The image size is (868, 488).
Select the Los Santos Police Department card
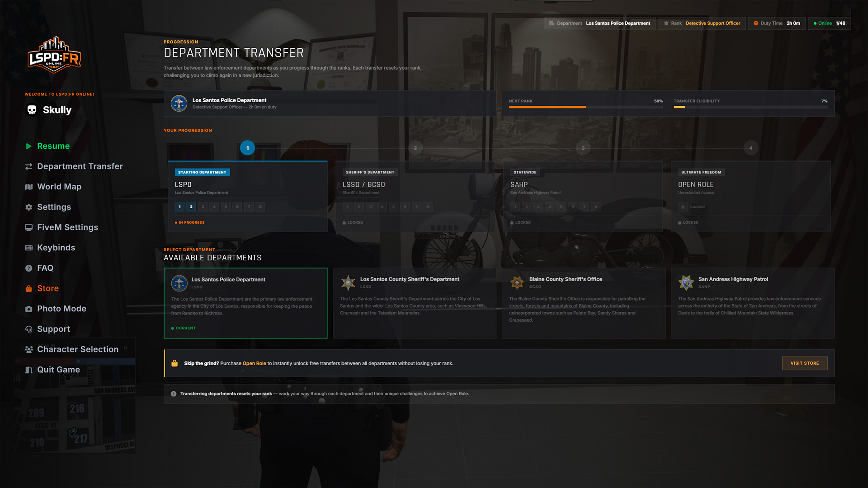point(245,303)
